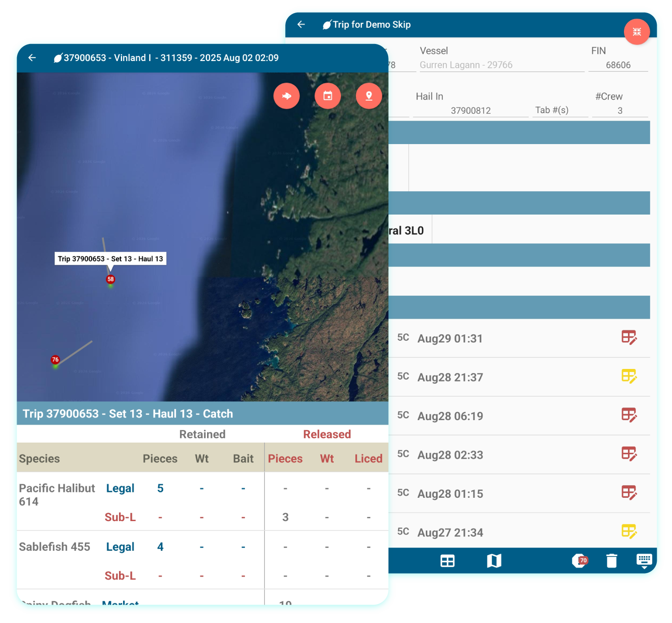Click the trash delete icon
Screen dimensions: 672x623
[611, 561]
